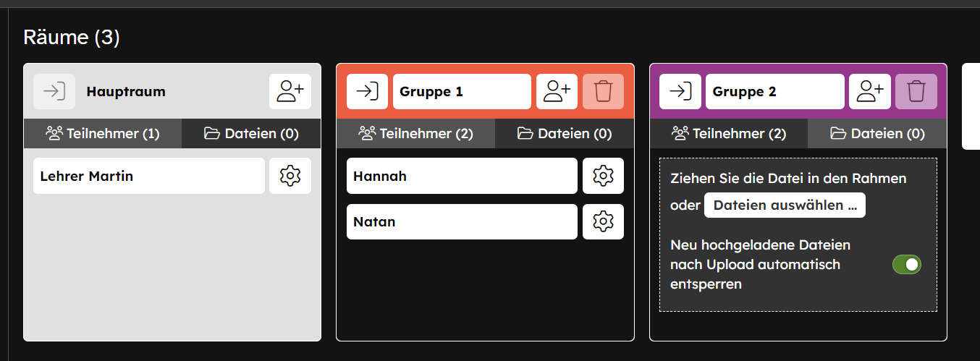Screen dimensions: 980x361
Task: Delete the Gruppe 1 room
Action: point(603,92)
